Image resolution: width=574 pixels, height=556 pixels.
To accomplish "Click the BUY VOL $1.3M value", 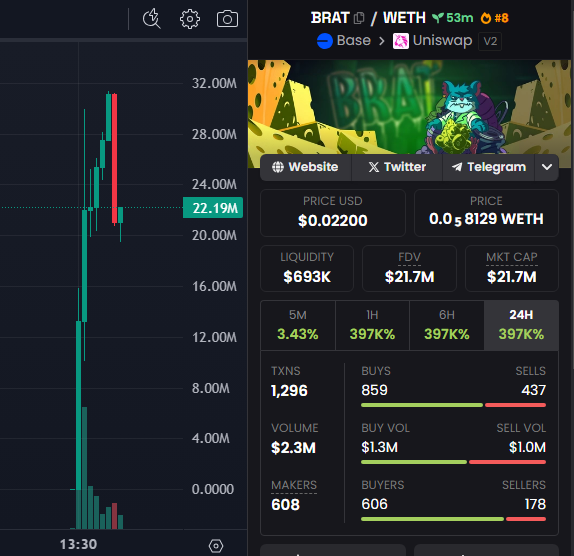I will click(380, 447).
